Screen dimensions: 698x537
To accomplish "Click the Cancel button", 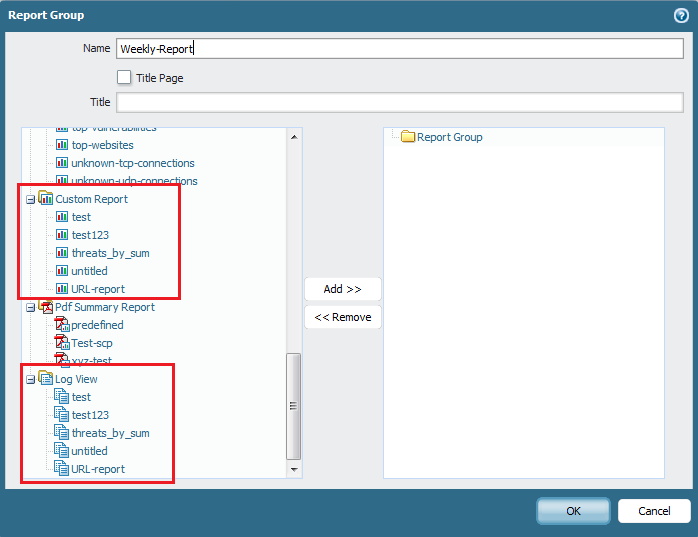I will pos(654,511).
